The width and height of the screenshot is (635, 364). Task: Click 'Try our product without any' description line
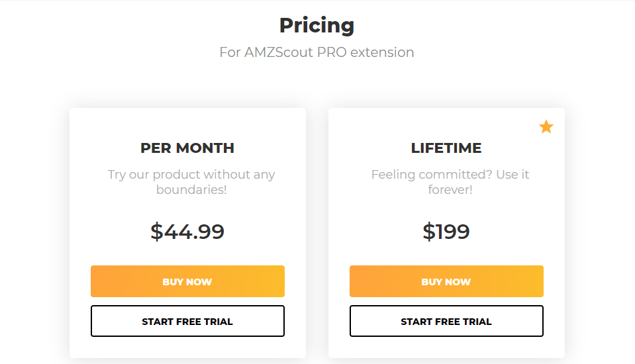[x=191, y=175]
